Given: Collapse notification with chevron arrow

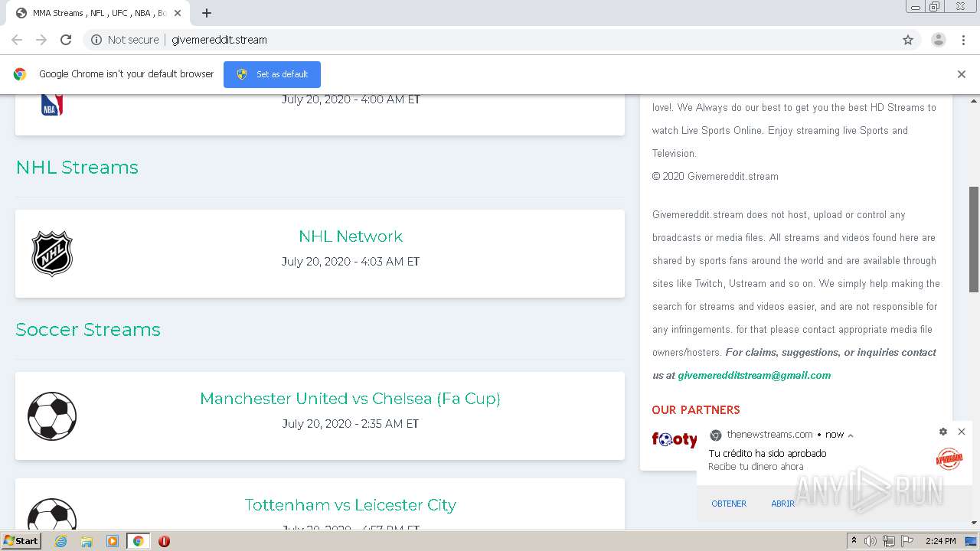Looking at the screenshot, I should 851,435.
